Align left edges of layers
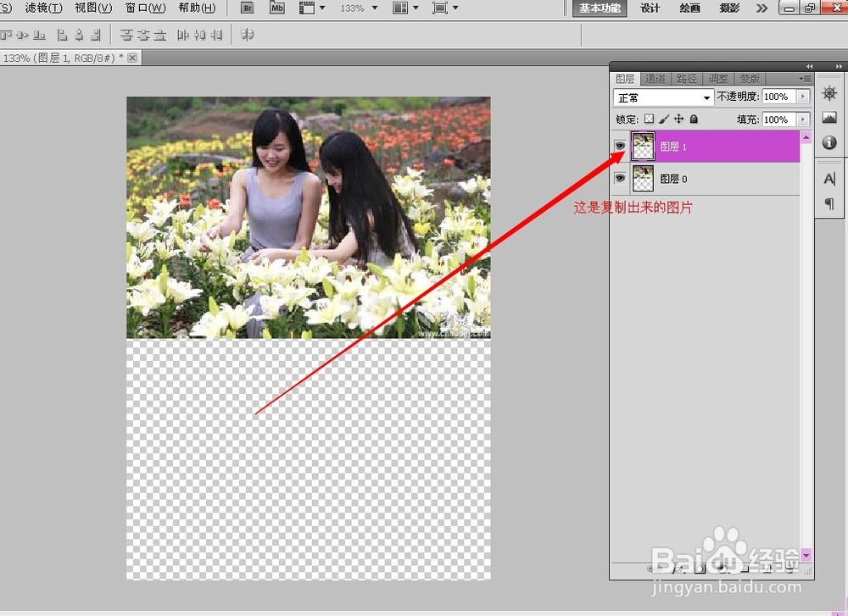Image resolution: width=848 pixels, height=616 pixels. click(62, 35)
